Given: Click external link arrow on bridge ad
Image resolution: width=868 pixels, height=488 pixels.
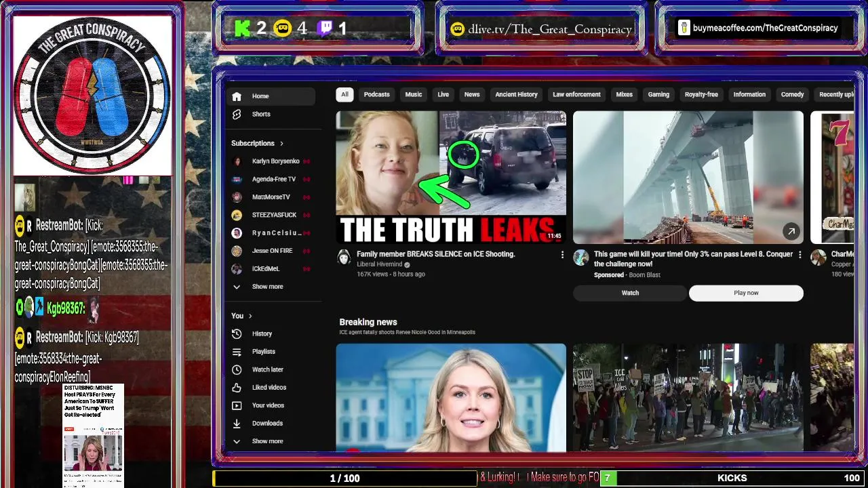Looking at the screenshot, I should 791,232.
